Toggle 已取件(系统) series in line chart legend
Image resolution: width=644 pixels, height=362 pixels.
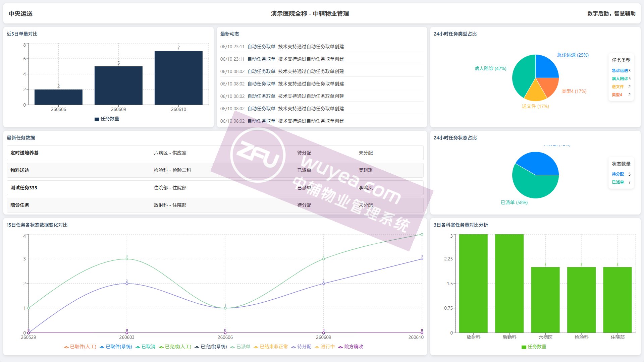tap(116, 347)
